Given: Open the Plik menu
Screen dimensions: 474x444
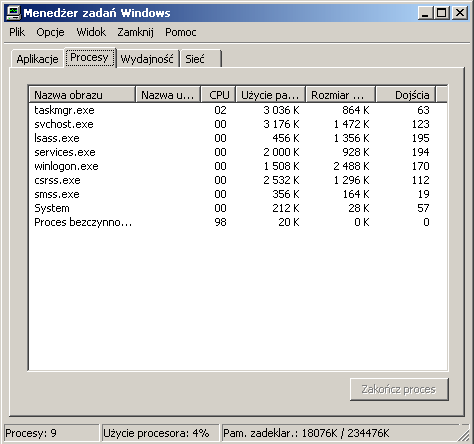Looking at the screenshot, I should point(17,32).
